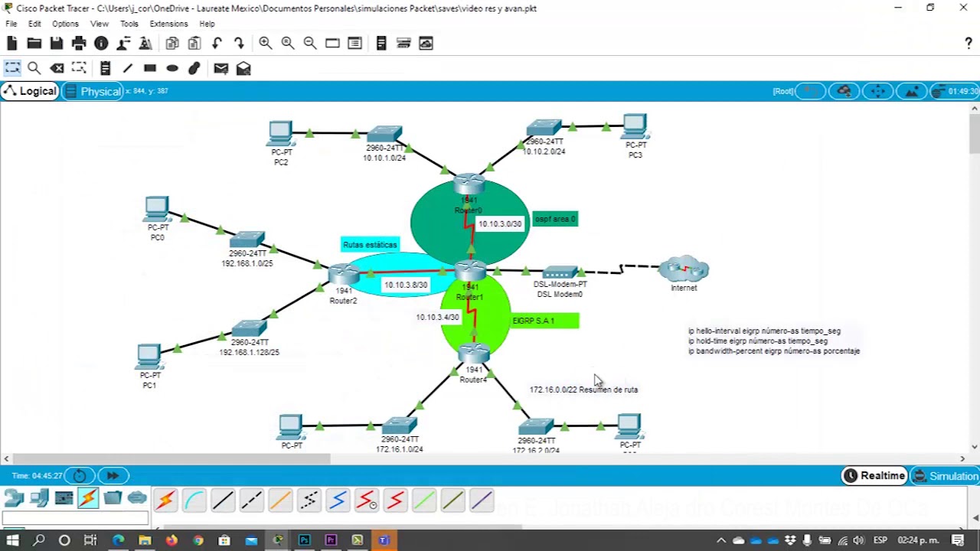Viewport: 980px width, 551px height.
Task: Open Photoshop from the taskbar
Action: [304, 540]
